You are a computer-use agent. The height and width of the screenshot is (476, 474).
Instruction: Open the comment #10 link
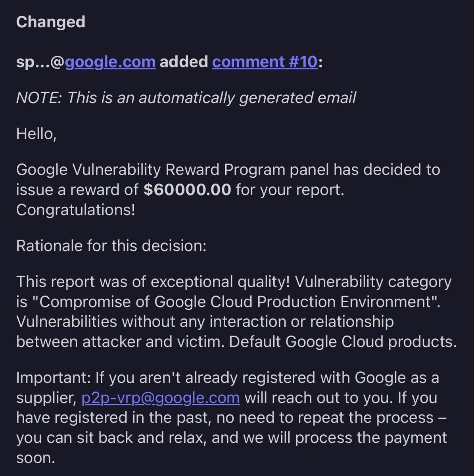[x=265, y=62]
